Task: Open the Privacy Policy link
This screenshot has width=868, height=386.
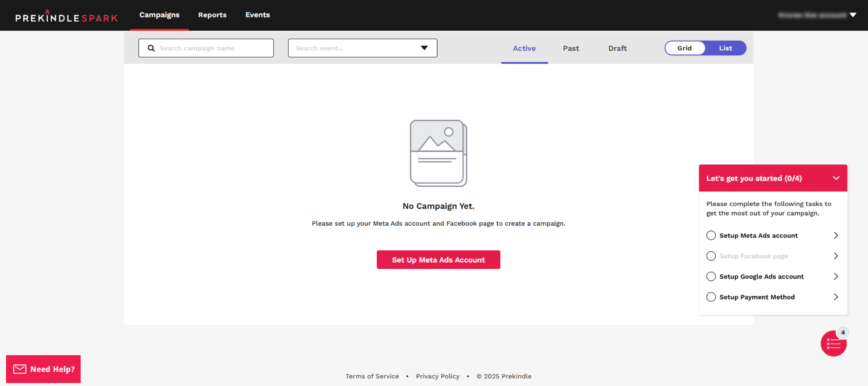Action: (x=437, y=376)
